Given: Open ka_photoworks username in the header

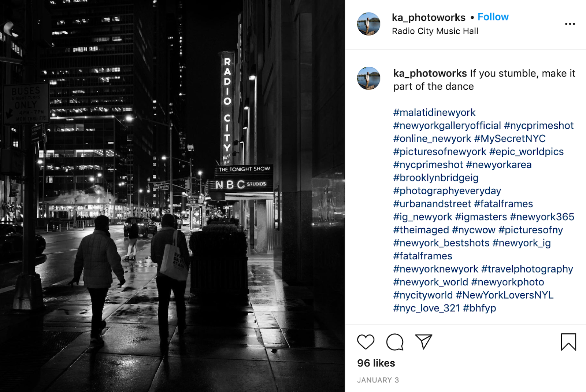Looking at the screenshot, I should click(x=429, y=18).
